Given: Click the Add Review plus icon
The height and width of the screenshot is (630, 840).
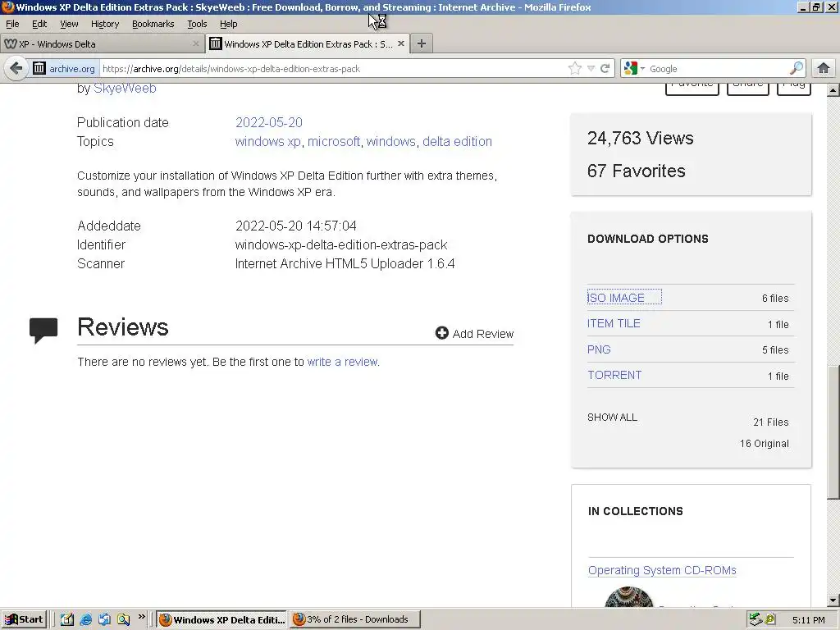Looking at the screenshot, I should point(442,333).
